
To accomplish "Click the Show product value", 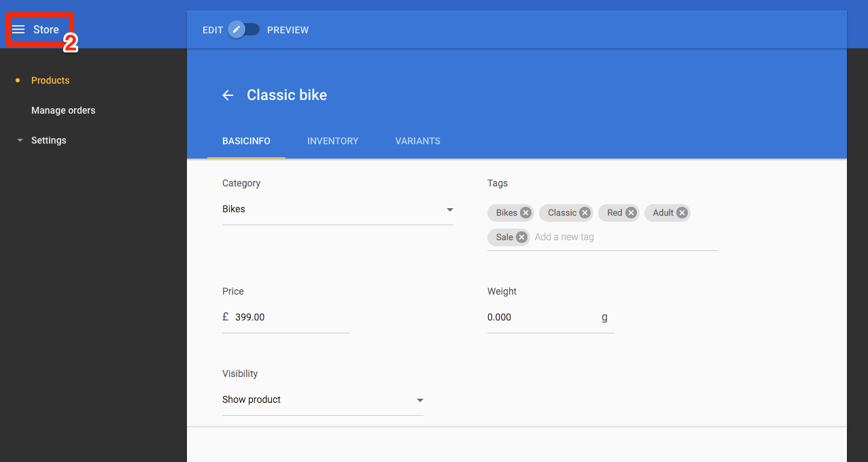I will pos(251,400).
